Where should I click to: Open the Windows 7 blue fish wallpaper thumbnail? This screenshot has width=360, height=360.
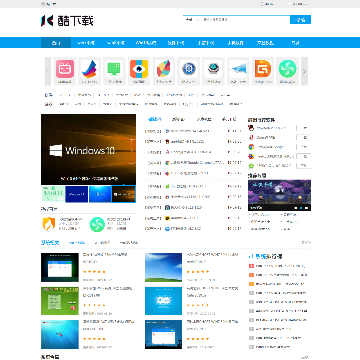click(x=60, y=335)
